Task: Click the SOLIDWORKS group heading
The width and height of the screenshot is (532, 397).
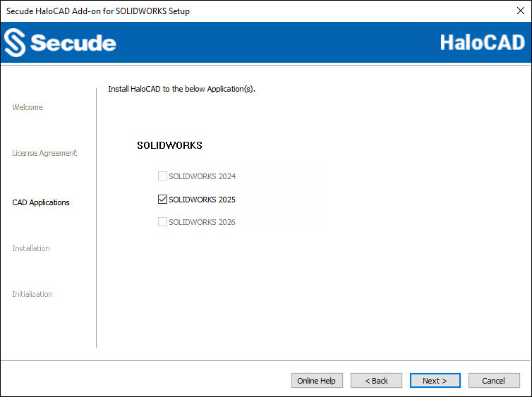Action: coord(169,145)
